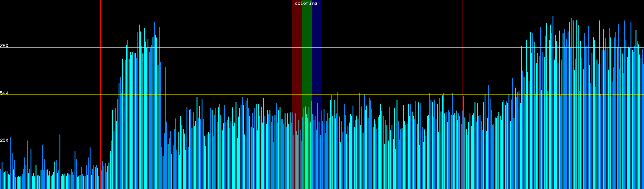
Task: Click the black area between the white marker and red band
Action: pos(226,47)
